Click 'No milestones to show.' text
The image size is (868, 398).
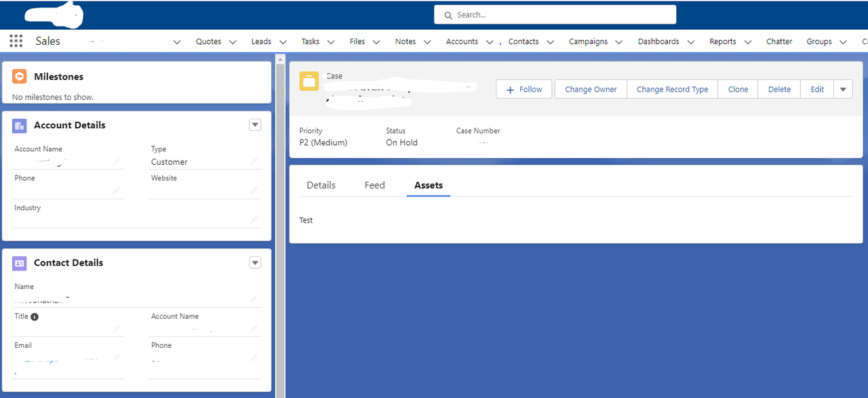[53, 97]
